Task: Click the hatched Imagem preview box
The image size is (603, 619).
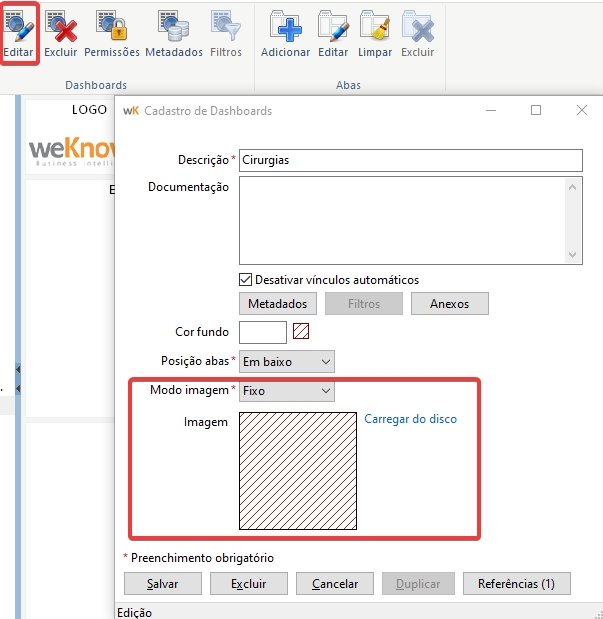Action: [298, 470]
